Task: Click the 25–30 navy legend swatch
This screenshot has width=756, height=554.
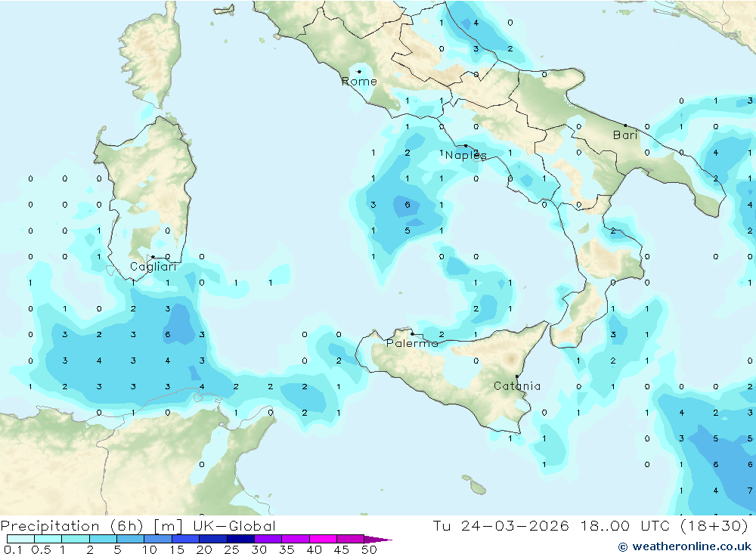Action: 240,539
